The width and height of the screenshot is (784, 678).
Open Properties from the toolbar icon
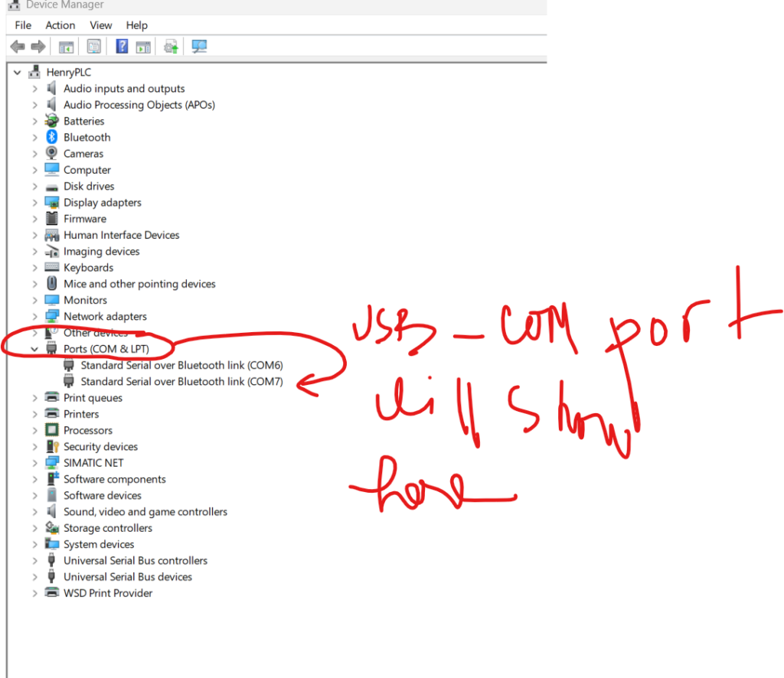[94, 47]
